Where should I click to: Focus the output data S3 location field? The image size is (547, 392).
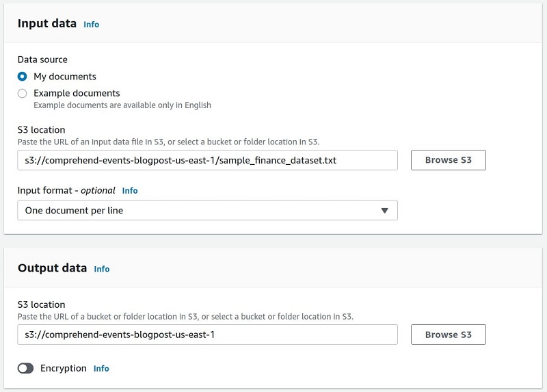click(x=208, y=335)
